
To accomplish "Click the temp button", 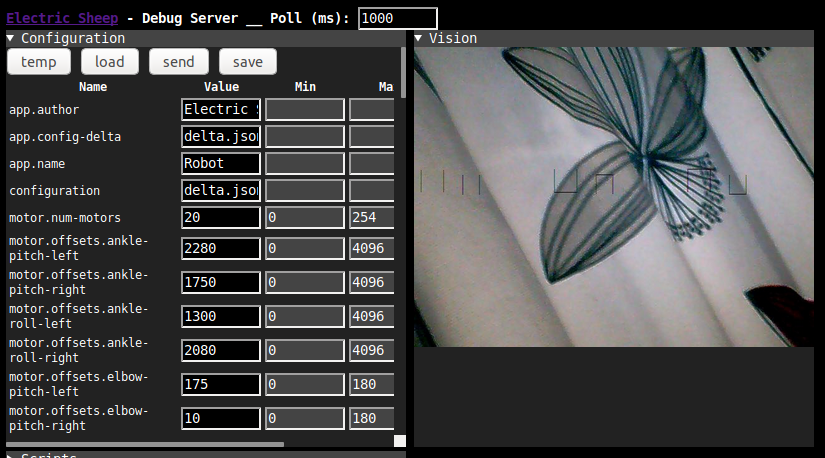I will coord(39,62).
